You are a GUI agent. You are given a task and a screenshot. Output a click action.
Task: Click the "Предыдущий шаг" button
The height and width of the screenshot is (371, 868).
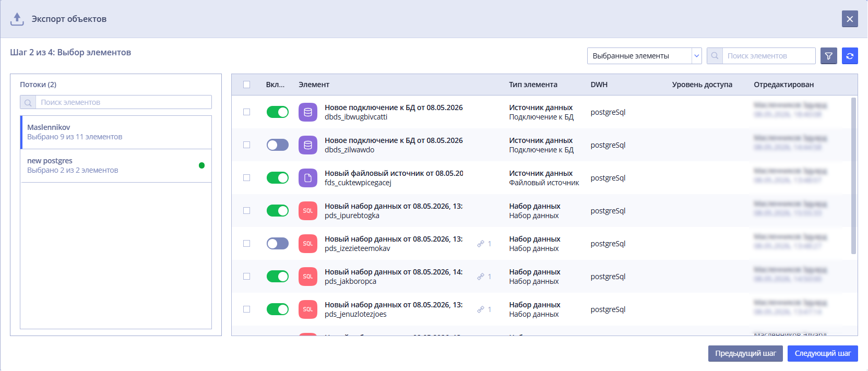pos(745,353)
